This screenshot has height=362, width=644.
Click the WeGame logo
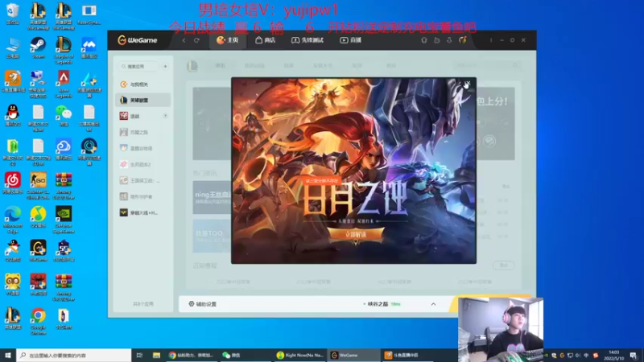138,40
